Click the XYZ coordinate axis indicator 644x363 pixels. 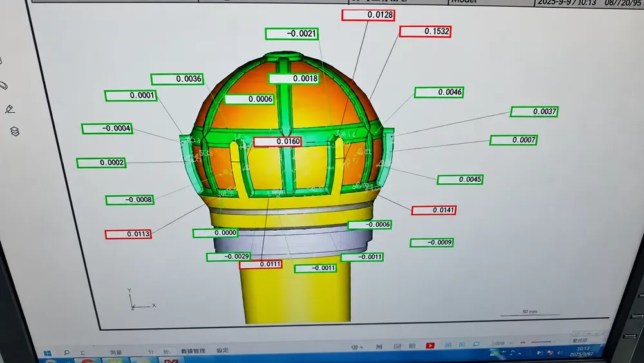click(142, 300)
